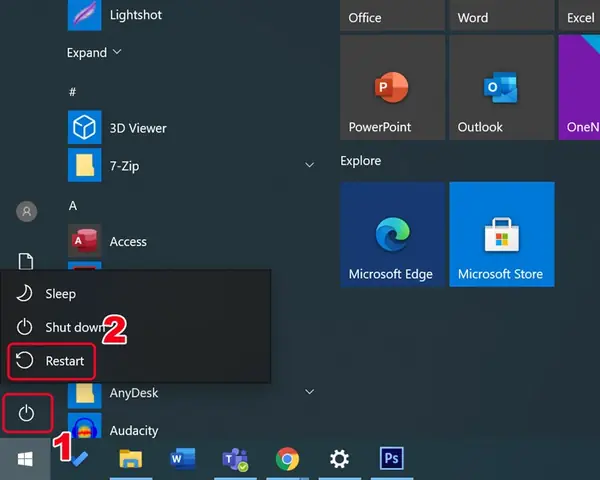Open the Microsoft Store tile
Image resolution: width=600 pixels, height=480 pixels.
tap(502, 234)
